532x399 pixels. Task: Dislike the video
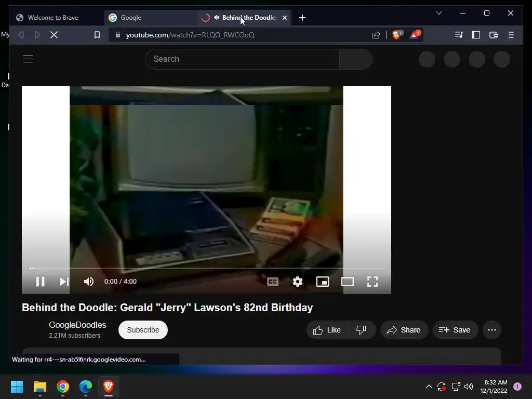pyautogui.click(x=362, y=330)
